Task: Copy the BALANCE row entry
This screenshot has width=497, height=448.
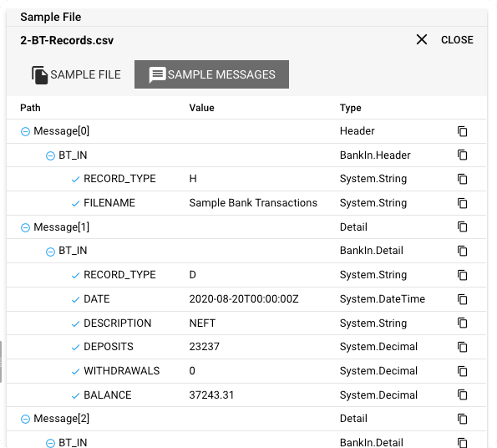Action: click(462, 395)
